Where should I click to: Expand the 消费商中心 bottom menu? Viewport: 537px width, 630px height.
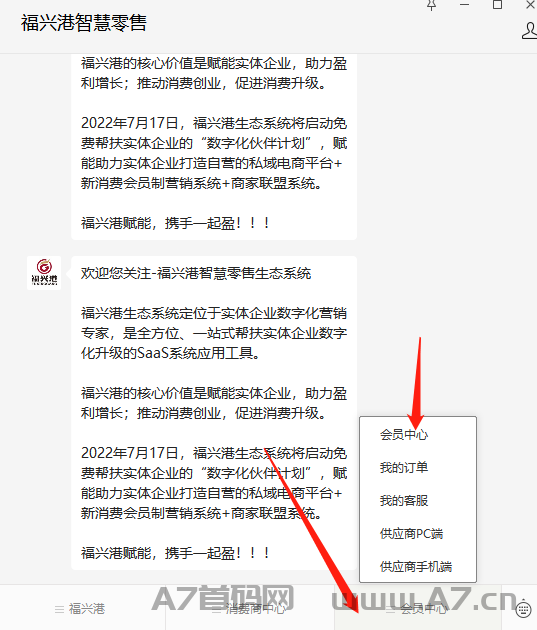point(249,609)
